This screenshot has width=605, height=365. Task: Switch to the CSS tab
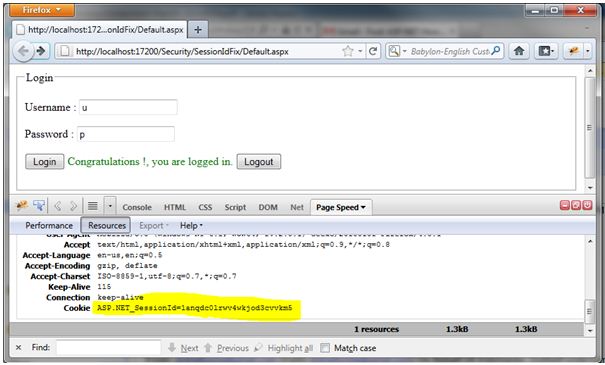[205, 207]
